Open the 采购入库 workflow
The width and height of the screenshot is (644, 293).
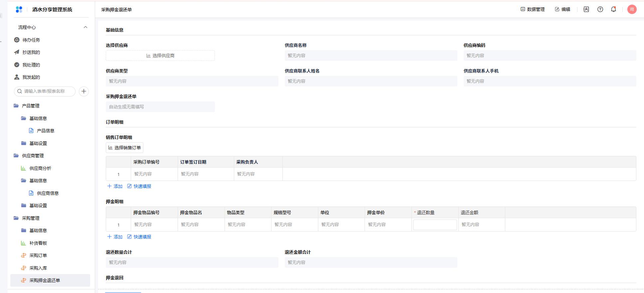(x=50, y=268)
